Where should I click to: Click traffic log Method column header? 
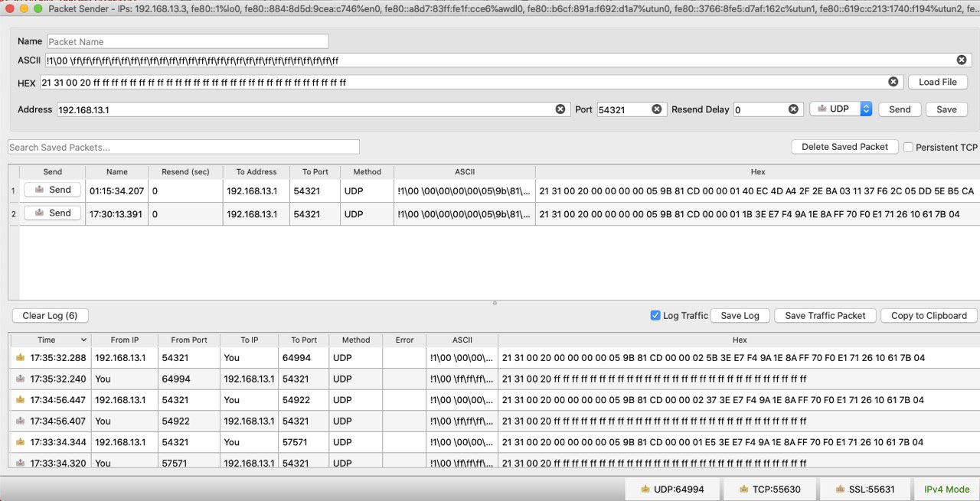click(x=356, y=340)
